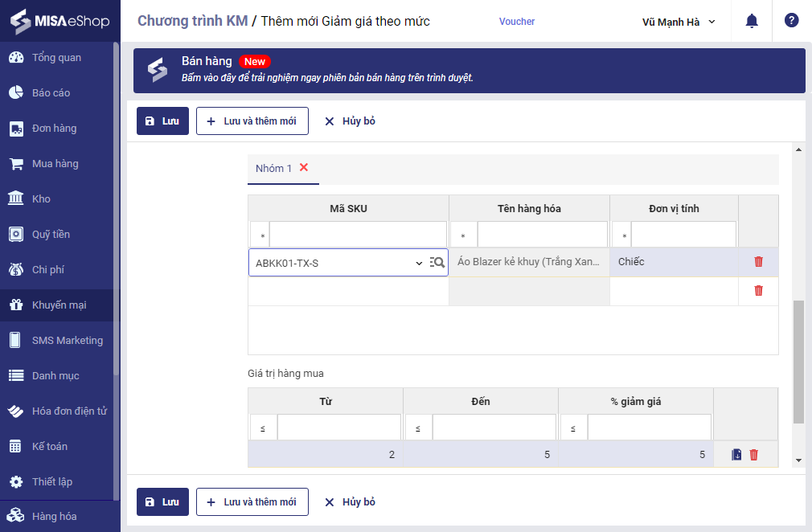
Task: Open the Kho warehouse menu
Action: tap(41, 198)
